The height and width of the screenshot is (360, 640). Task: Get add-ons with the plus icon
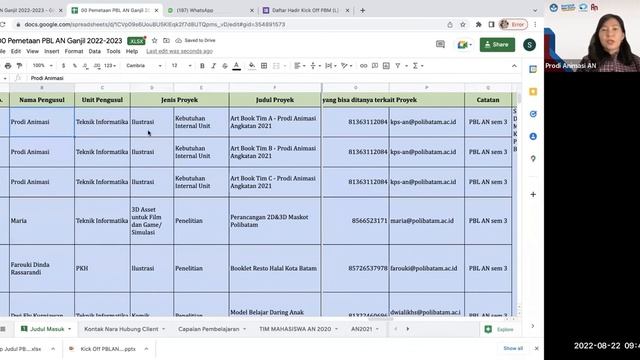533,195
